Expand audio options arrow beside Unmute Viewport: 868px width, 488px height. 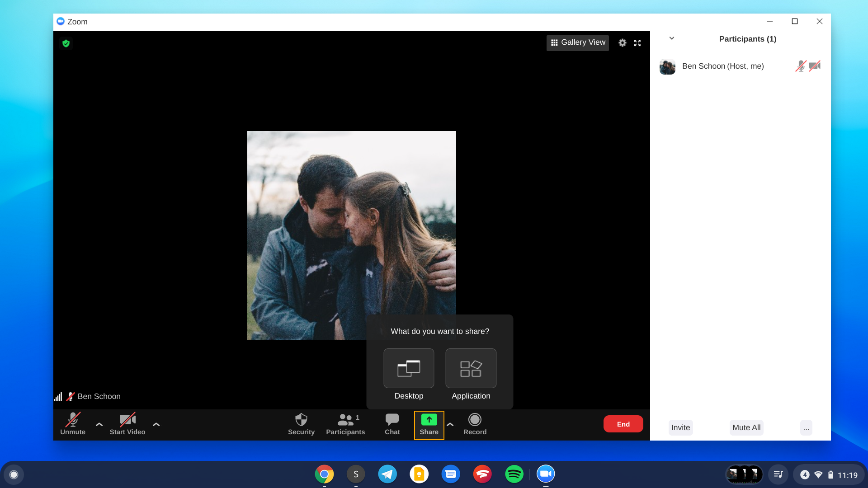(99, 424)
